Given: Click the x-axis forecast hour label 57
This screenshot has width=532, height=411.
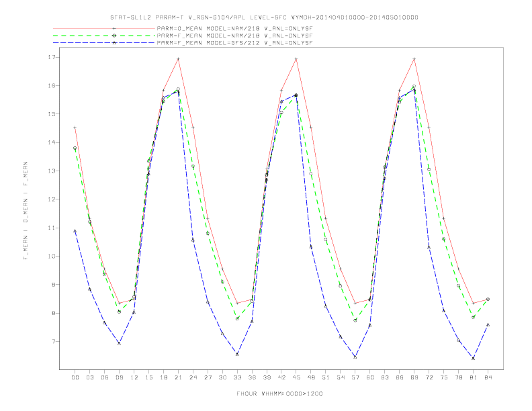Looking at the screenshot, I should [355, 377].
